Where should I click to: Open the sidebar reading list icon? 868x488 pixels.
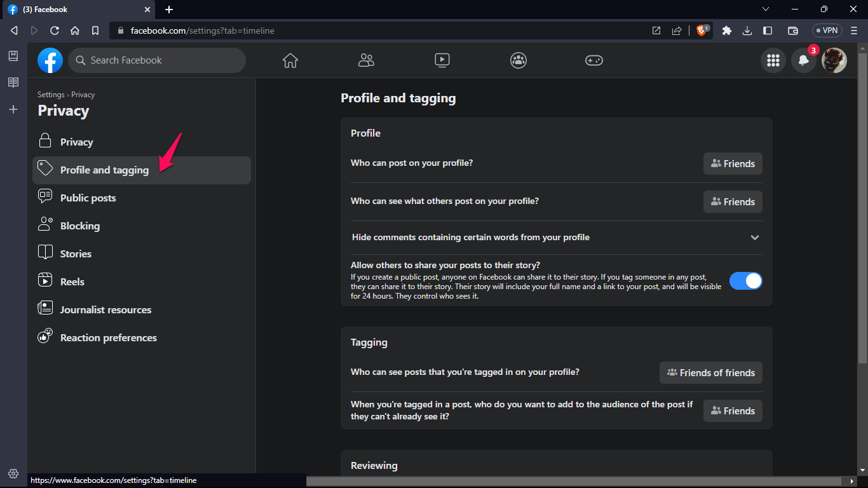pos(13,83)
